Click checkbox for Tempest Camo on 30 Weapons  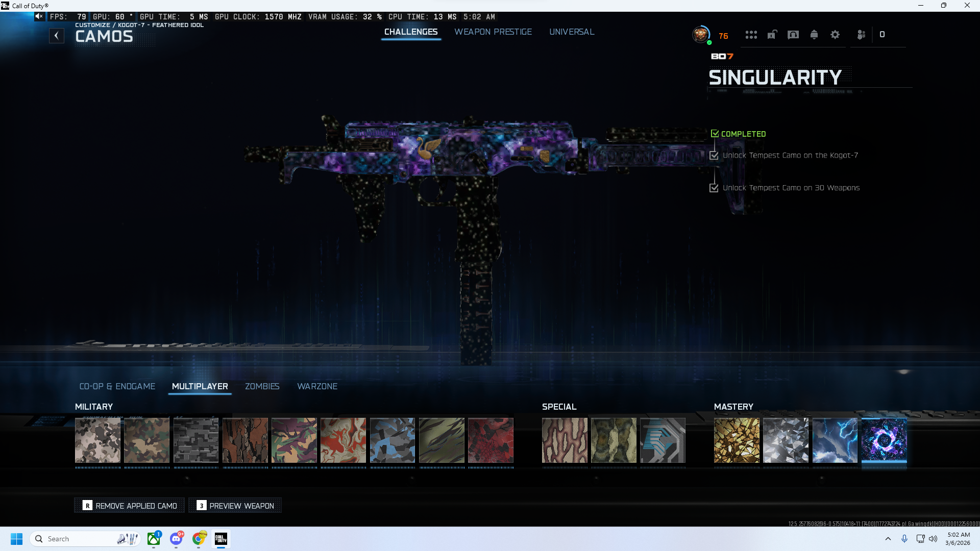[714, 188]
